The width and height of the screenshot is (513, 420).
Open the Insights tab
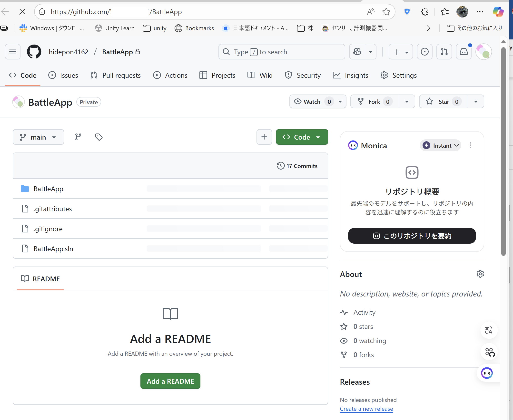pos(351,75)
